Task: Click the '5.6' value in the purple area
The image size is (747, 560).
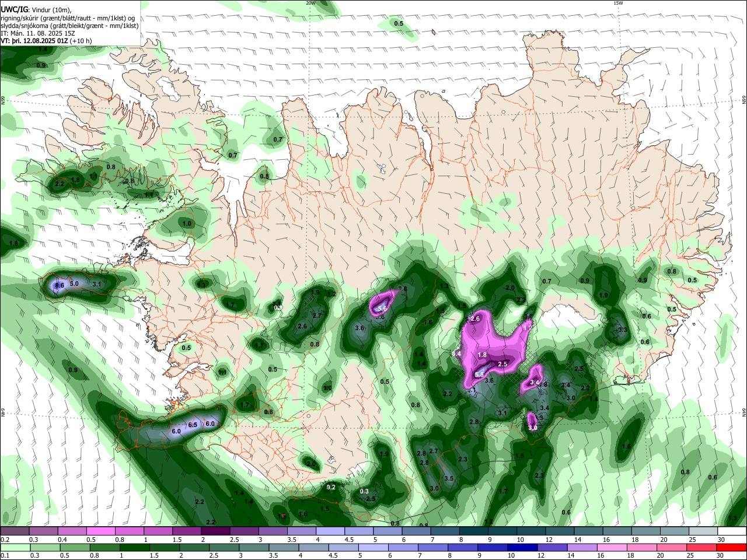Action: 382,309
